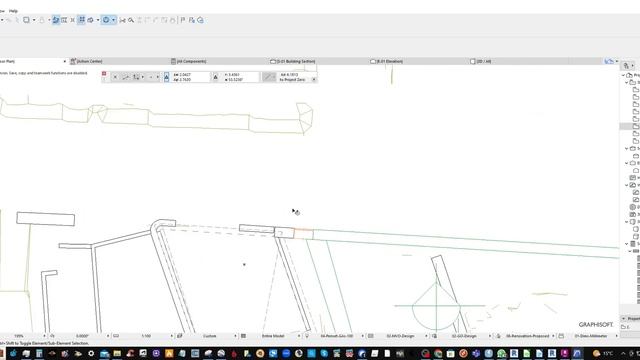Open the Entire Model structure display dropdown
The image size is (640, 360).
(x=299, y=336)
